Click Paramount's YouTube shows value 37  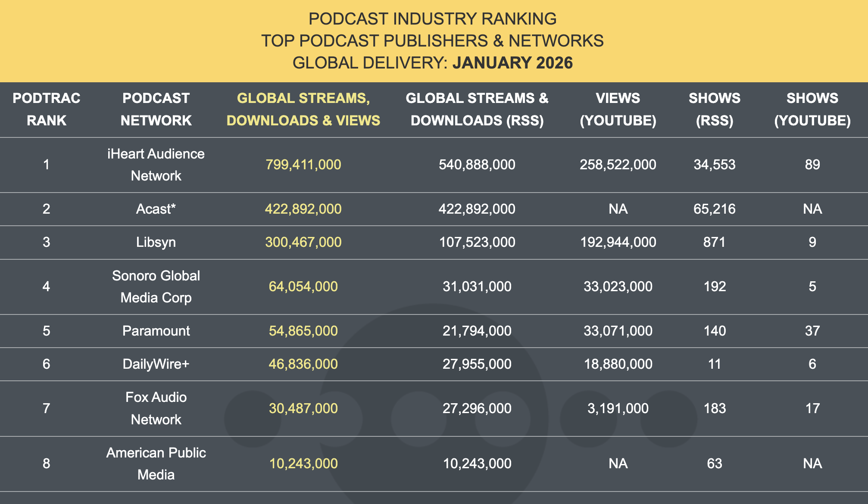[812, 331]
